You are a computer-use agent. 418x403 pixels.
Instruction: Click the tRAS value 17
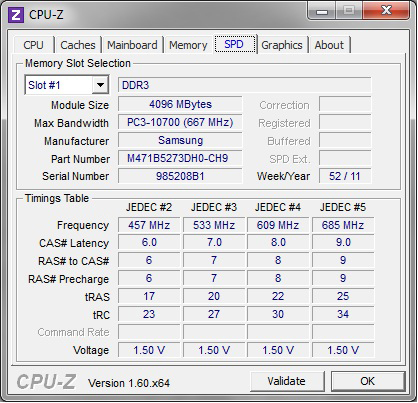click(x=149, y=297)
